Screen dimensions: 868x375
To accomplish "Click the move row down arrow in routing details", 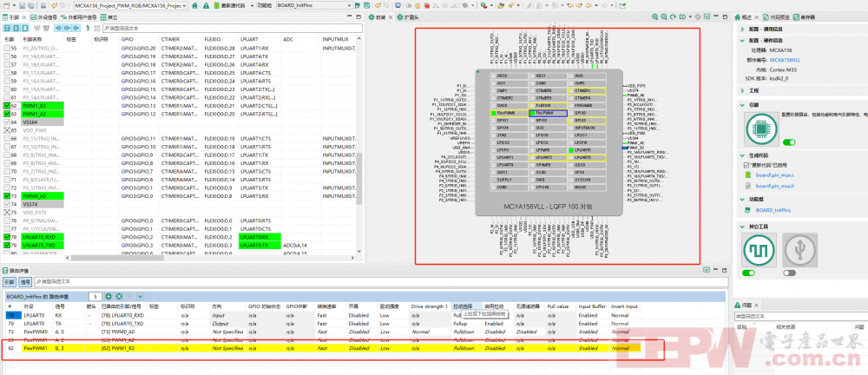I will (x=140, y=296).
